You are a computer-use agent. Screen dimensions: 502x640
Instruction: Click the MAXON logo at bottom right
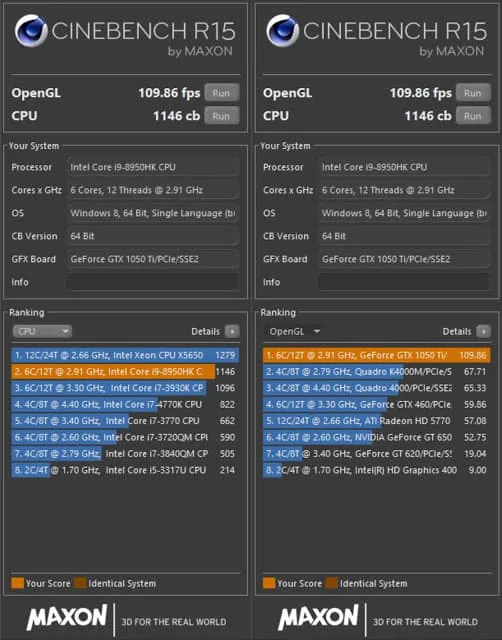[x=318, y=617]
